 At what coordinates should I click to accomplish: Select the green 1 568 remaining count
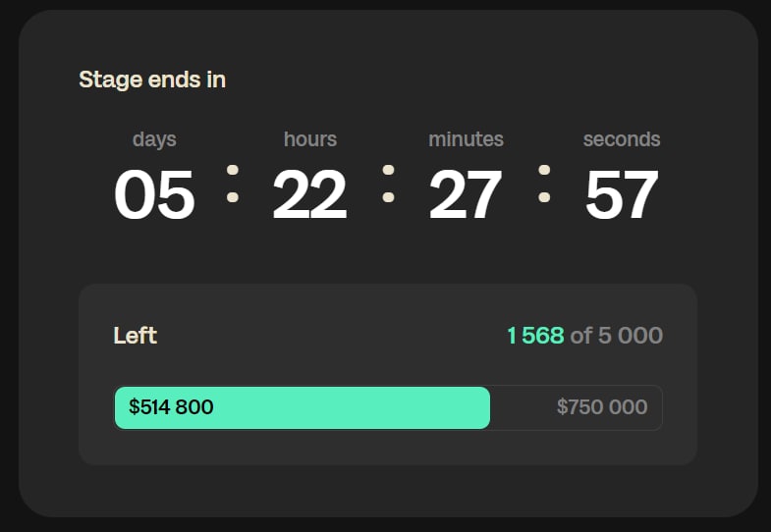point(535,336)
